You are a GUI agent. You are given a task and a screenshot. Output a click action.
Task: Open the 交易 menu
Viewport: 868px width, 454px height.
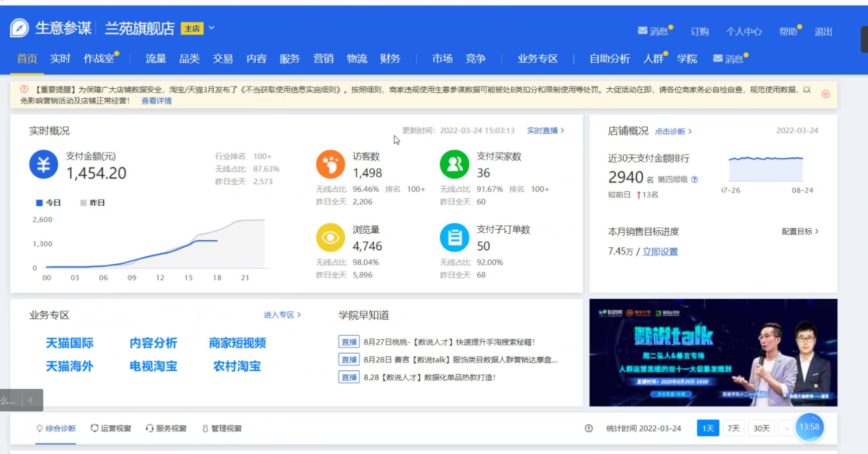(x=223, y=59)
